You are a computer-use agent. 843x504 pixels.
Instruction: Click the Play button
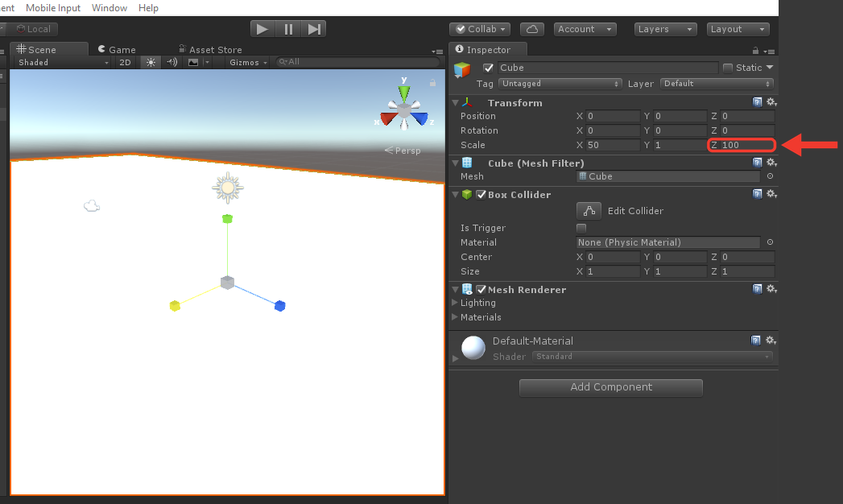pos(262,29)
